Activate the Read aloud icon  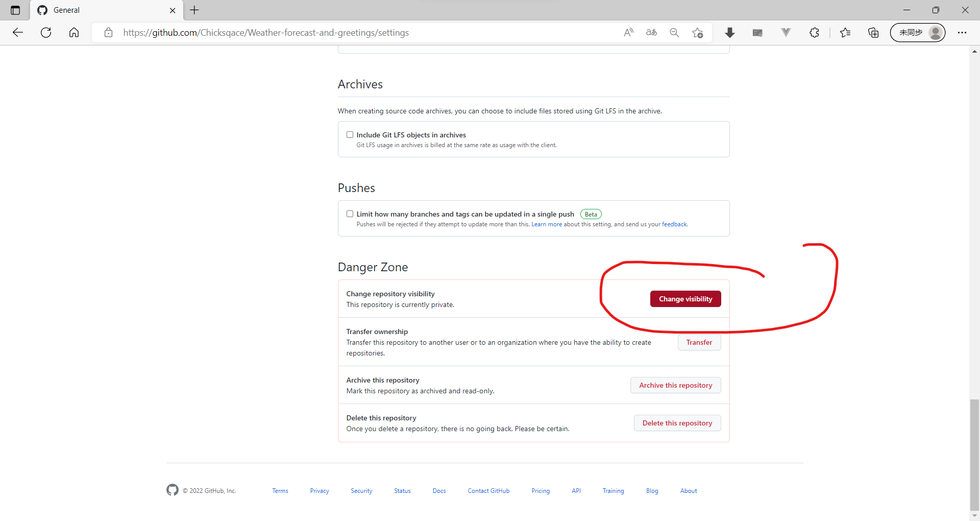[x=628, y=32]
